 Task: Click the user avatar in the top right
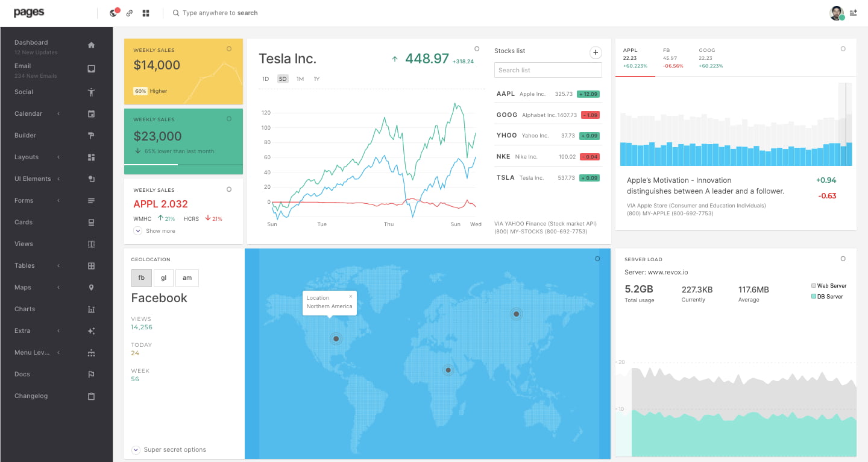click(836, 12)
